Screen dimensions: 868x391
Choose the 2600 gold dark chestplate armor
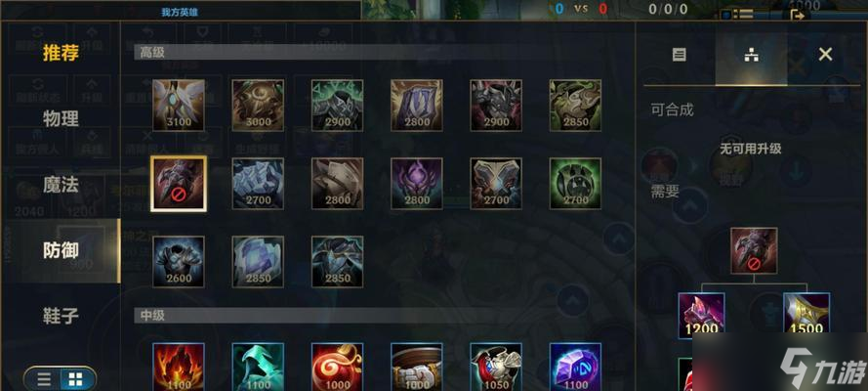tap(179, 261)
